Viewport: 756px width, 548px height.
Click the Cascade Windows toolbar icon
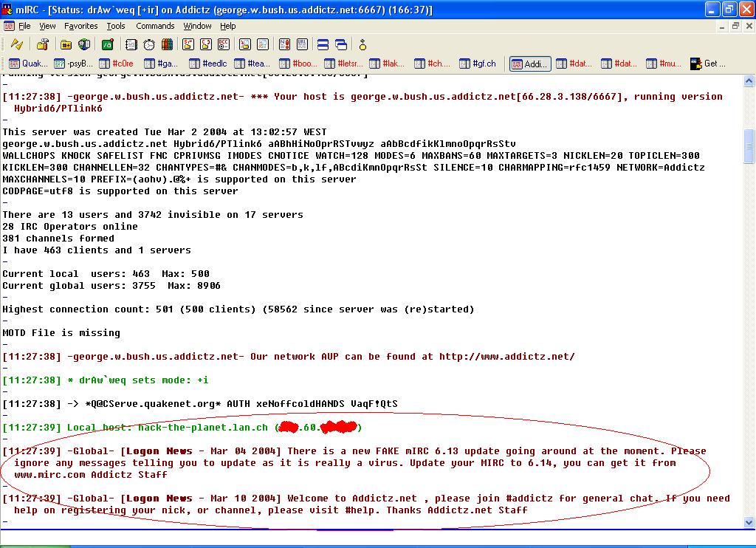tap(341, 45)
